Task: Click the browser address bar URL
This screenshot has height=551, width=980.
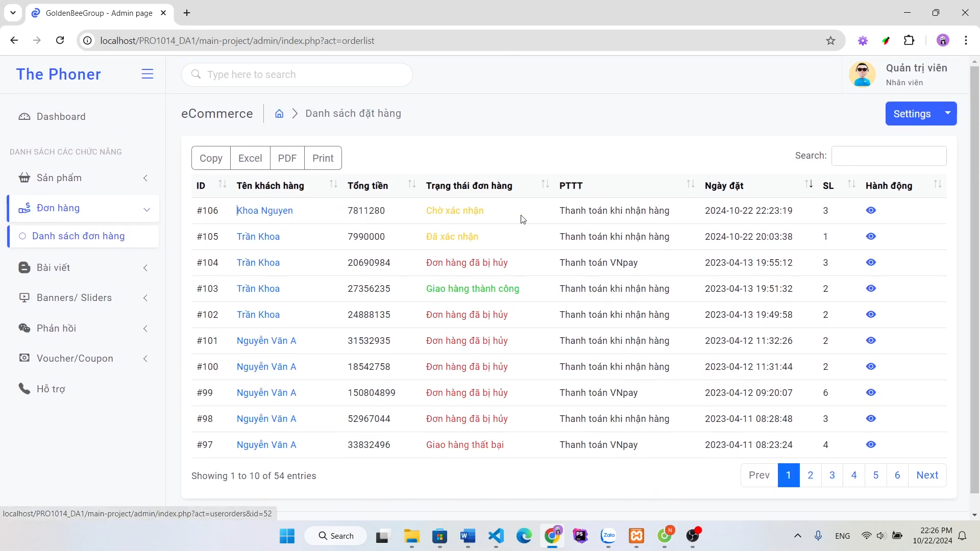Action: [237, 41]
